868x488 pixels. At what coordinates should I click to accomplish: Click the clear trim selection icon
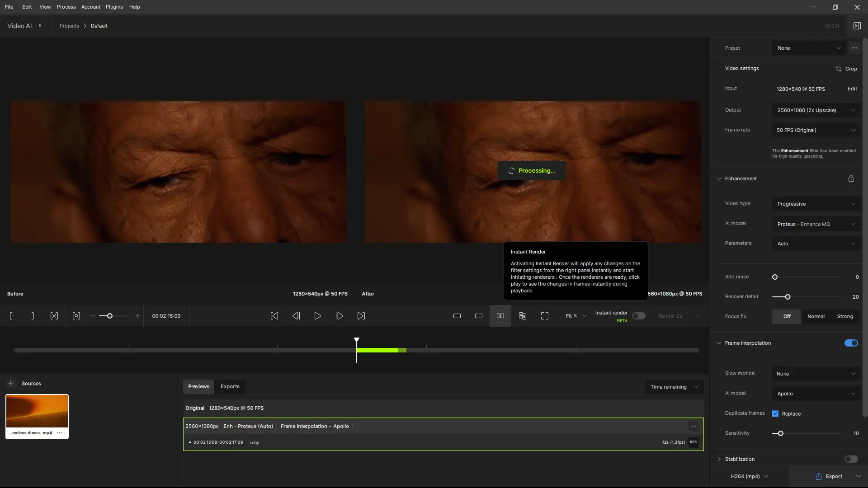(x=54, y=316)
